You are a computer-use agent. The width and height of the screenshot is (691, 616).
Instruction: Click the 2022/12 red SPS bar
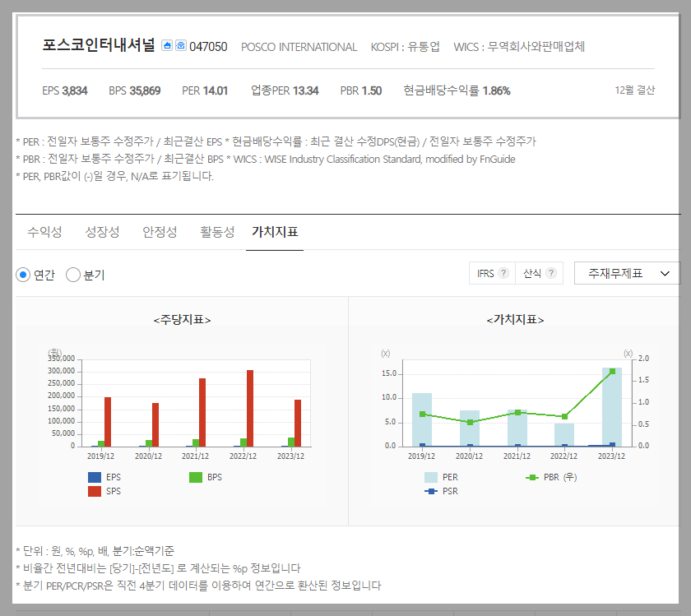pos(250,409)
